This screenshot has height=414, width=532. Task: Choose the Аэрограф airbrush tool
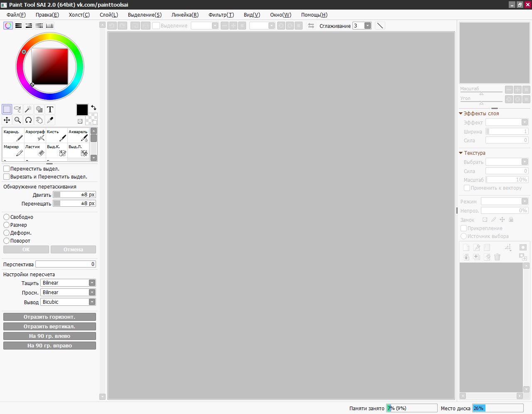(35, 135)
